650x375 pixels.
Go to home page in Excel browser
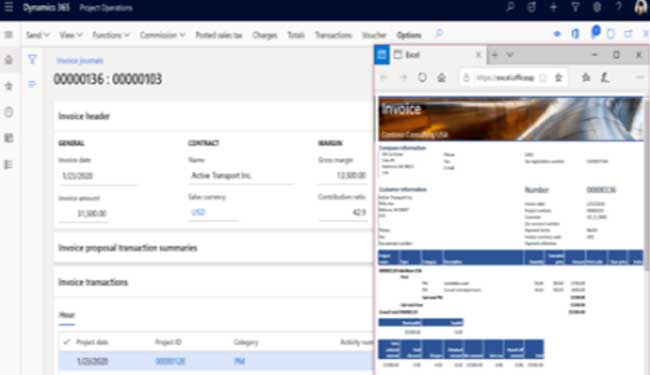441,77
